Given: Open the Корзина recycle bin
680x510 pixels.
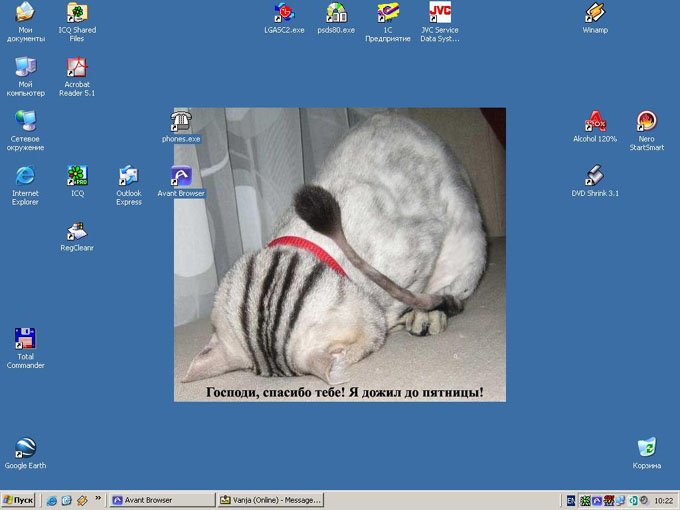Looking at the screenshot, I should 647,447.
